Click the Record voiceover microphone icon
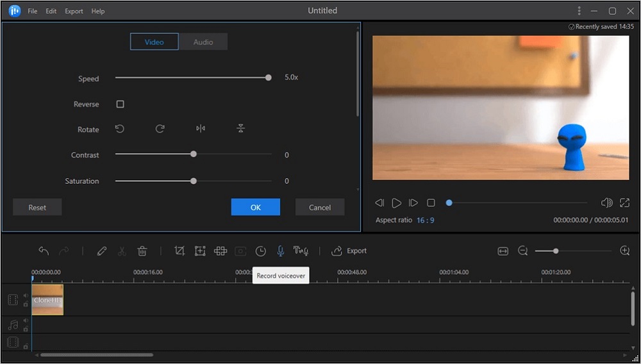 (280, 251)
